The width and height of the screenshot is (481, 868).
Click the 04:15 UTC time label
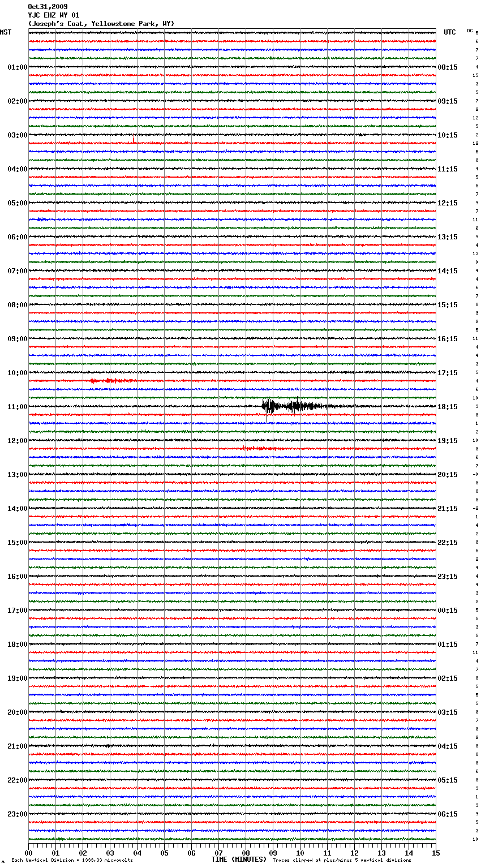coord(448,746)
